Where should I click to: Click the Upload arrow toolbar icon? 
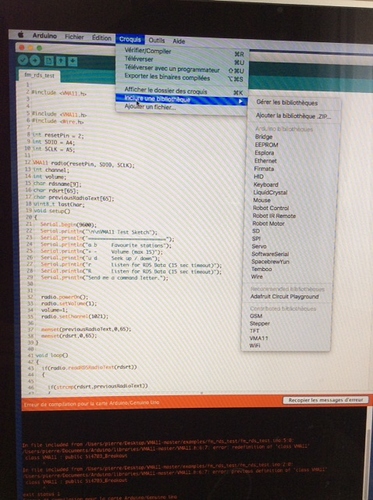(35, 61)
